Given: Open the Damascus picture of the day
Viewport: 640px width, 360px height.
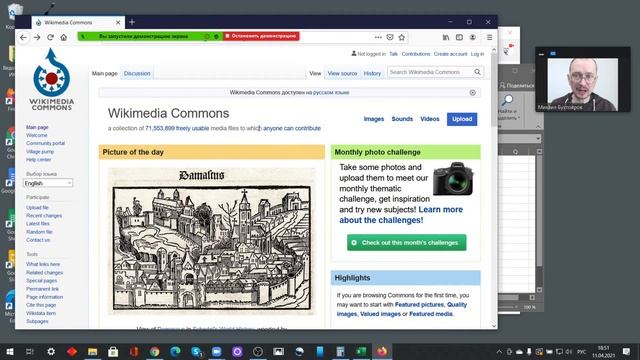Looking at the screenshot, I should coord(211,241).
